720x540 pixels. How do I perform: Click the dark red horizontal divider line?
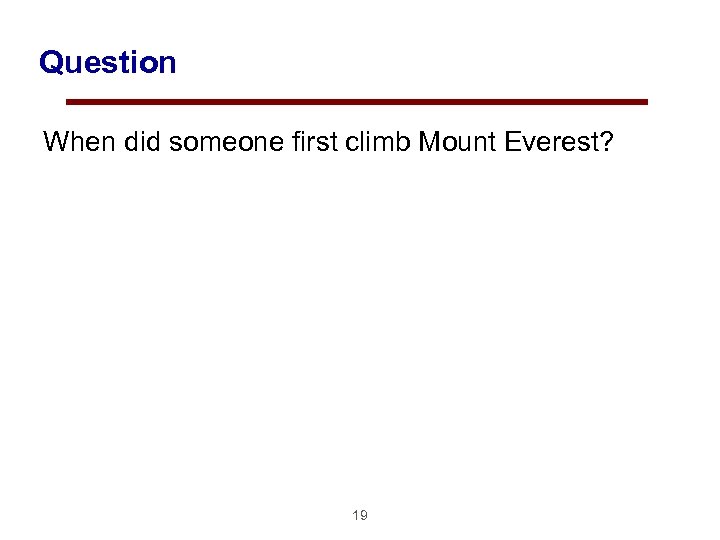point(356,101)
